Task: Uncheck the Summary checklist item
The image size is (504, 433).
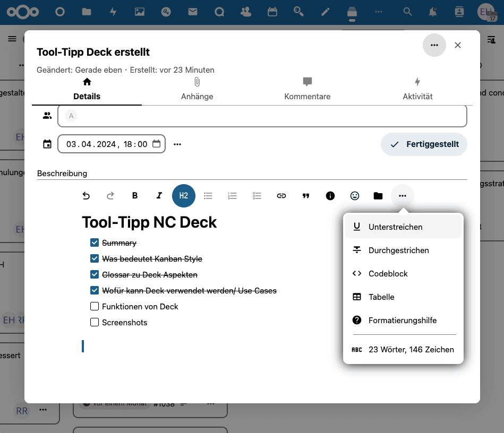Action: (95, 243)
